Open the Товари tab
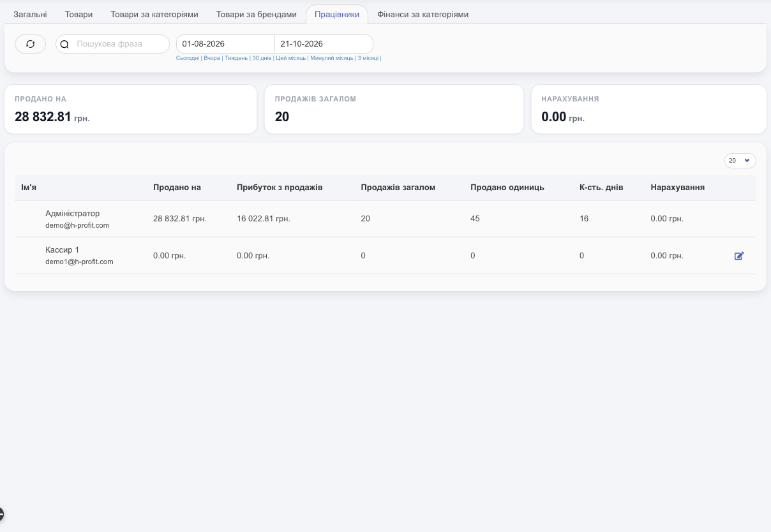Image resolution: width=771 pixels, height=532 pixels. [x=79, y=14]
